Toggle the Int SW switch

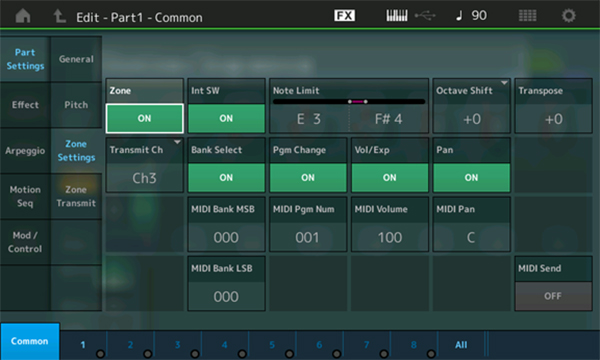tap(226, 118)
